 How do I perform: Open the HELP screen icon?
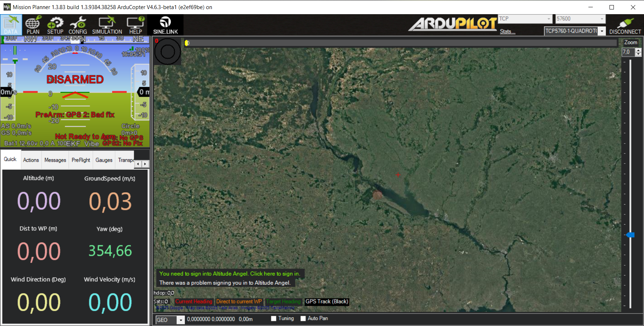(135, 25)
